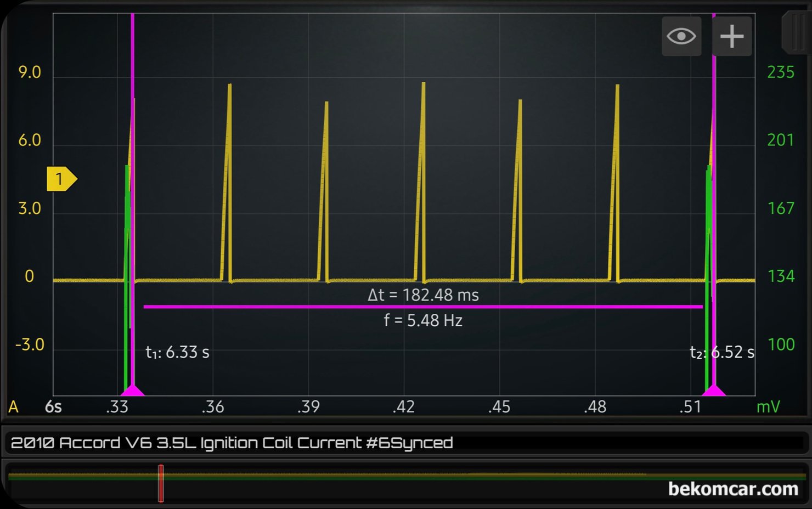Open the bekomcar.com watermark link
Viewport: 812px width, 509px height.
click(733, 489)
